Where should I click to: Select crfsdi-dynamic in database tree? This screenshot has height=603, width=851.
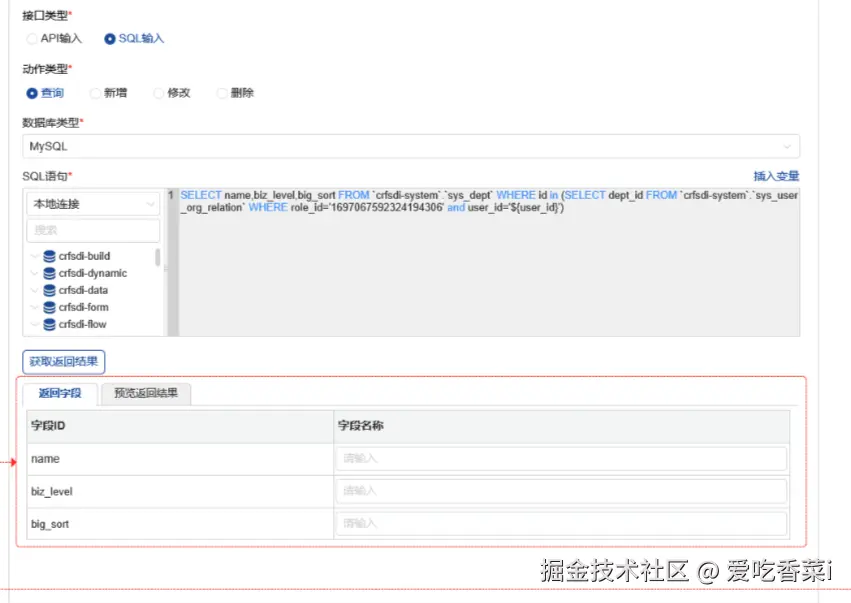(x=93, y=273)
